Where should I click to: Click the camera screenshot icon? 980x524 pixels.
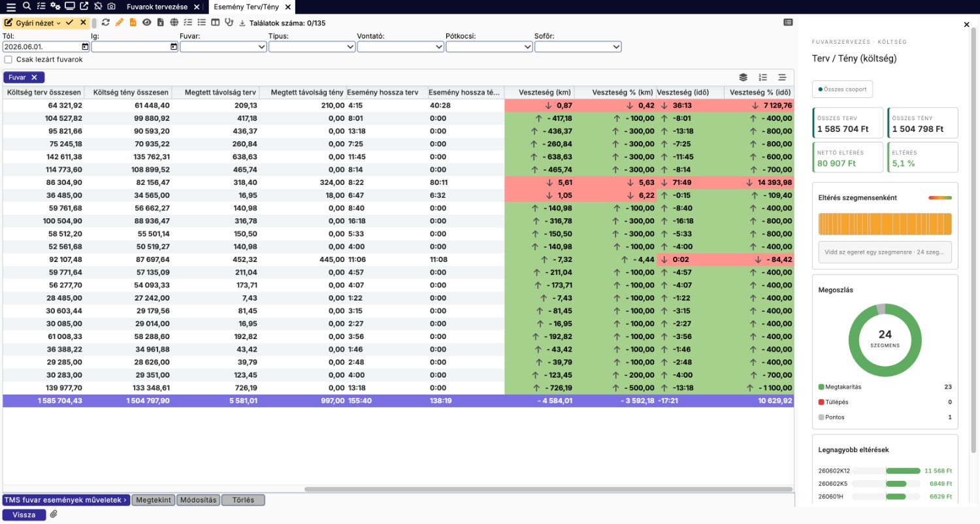pos(112,6)
